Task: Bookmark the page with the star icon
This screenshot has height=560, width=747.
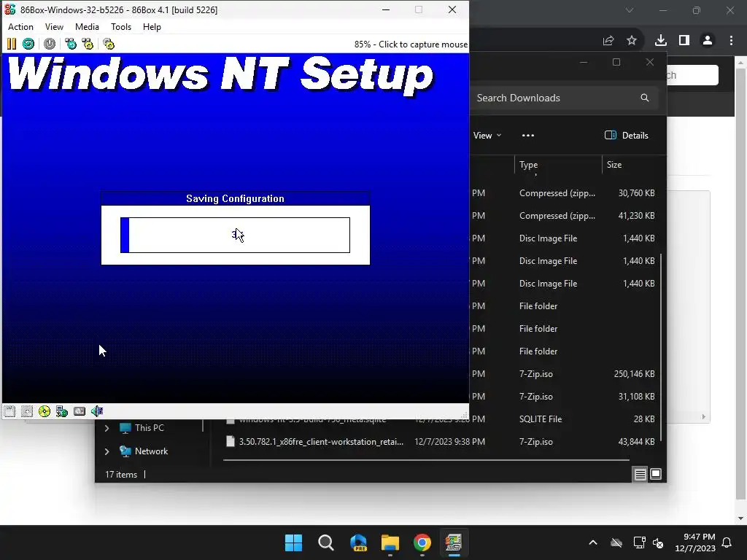Action: coord(632,41)
